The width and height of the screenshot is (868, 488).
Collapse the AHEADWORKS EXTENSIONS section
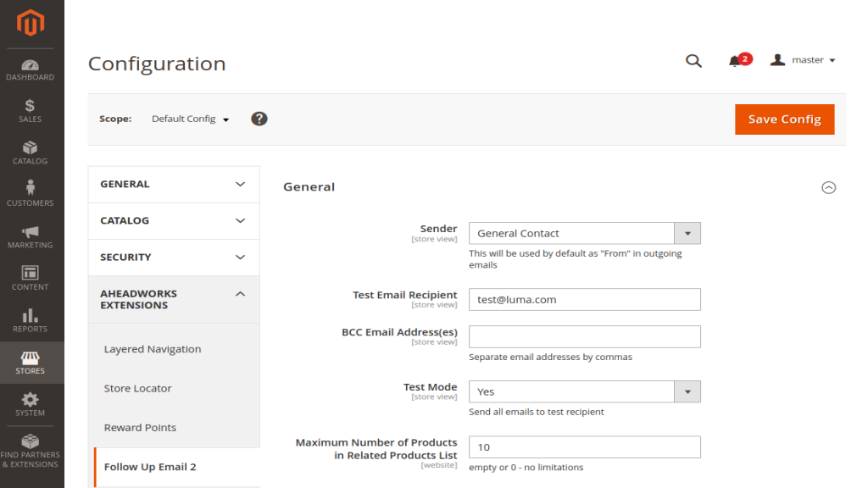[174, 299]
